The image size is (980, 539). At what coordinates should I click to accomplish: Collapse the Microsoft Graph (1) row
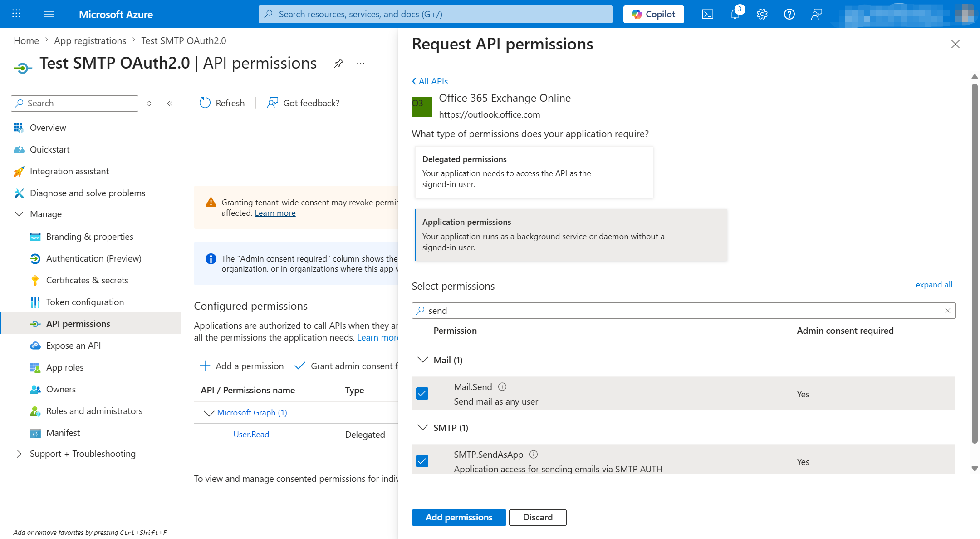209,413
